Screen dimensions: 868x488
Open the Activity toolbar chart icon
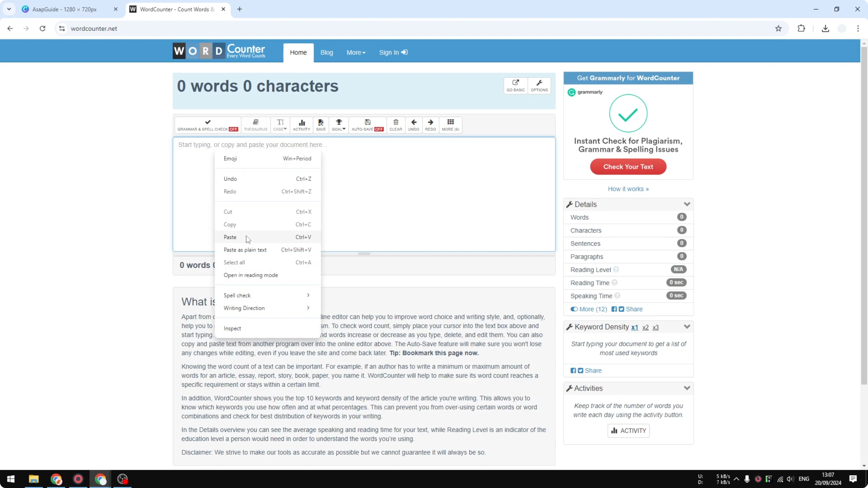[x=301, y=125]
